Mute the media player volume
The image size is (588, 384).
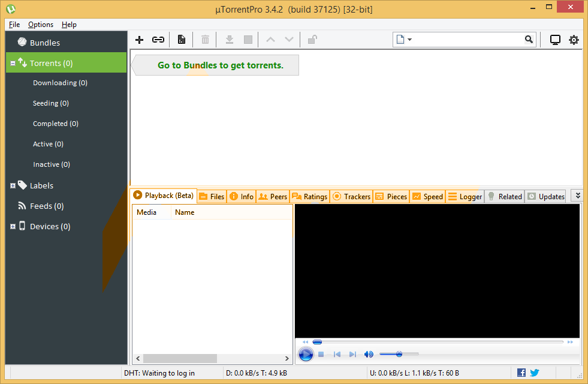point(369,354)
